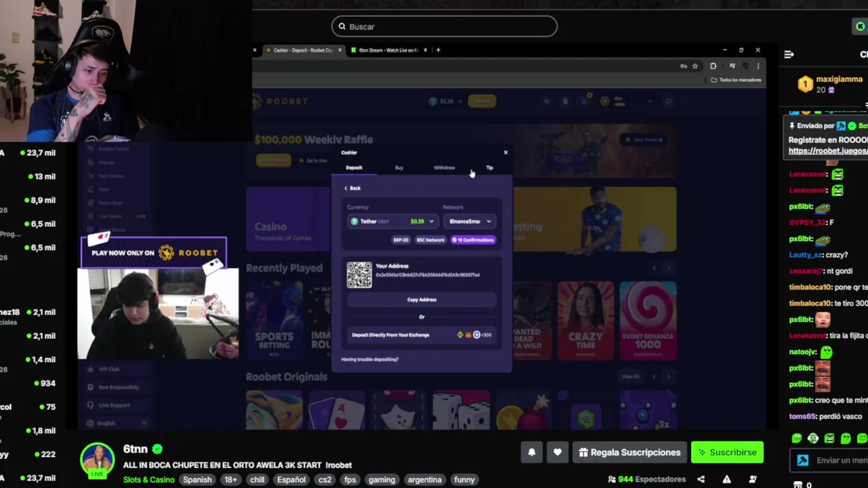Screen dimensions: 868x488
Task: Click the wallet address text
Action: [427, 275]
